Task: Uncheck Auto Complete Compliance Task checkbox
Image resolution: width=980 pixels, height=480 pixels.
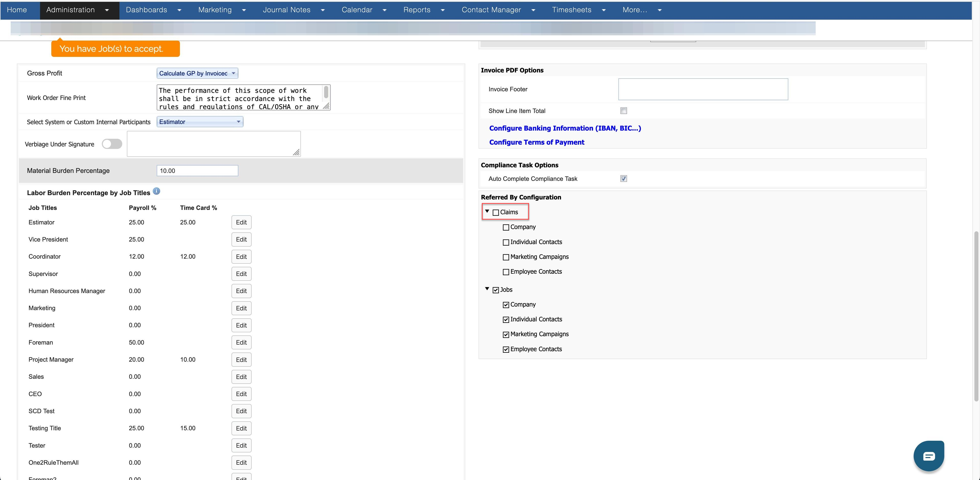Action: click(623, 179)
